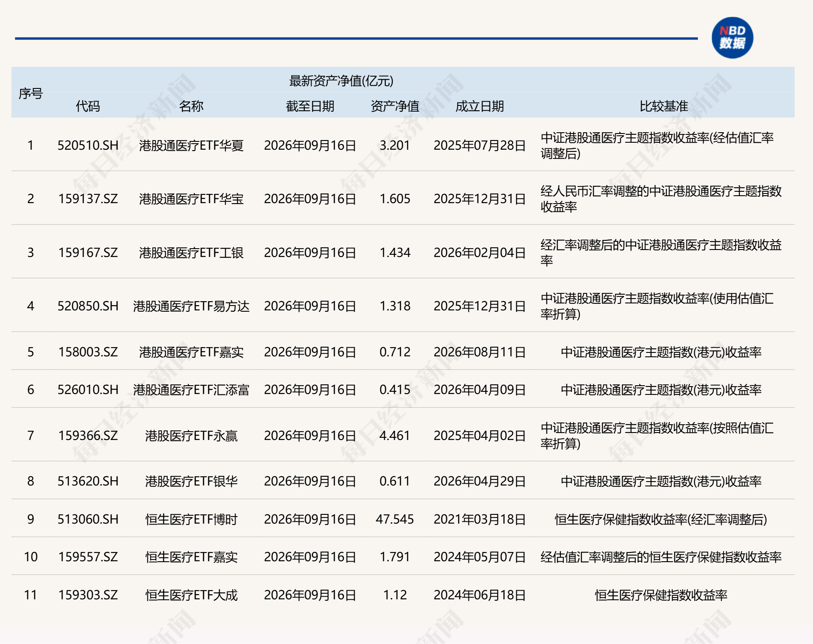The height and width of the screenshot is (644, 813).
Task: Click the NBD数据 logo icon
Action: click(x=732, y=38)
